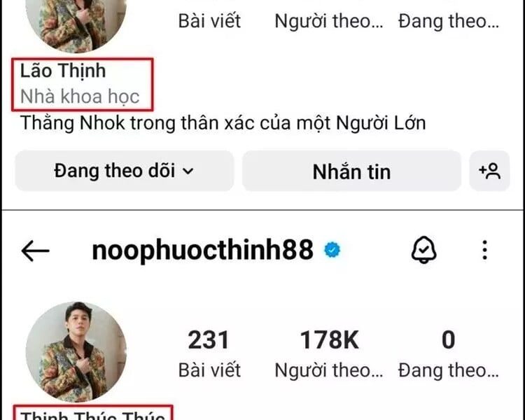Open the lower profile picture thumbnail
Viewport: 525px width, 420px height.
[x=76, y=351]
